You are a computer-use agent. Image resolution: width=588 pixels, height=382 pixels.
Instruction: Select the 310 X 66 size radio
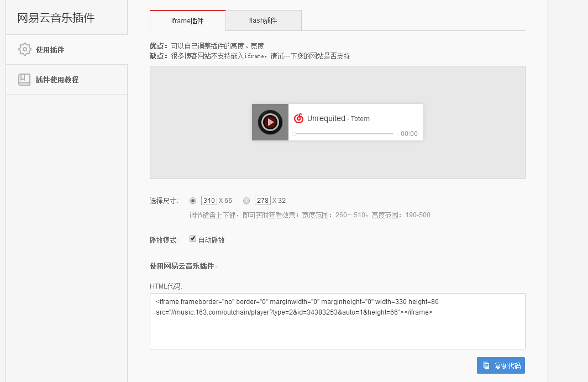pos(193,201)
